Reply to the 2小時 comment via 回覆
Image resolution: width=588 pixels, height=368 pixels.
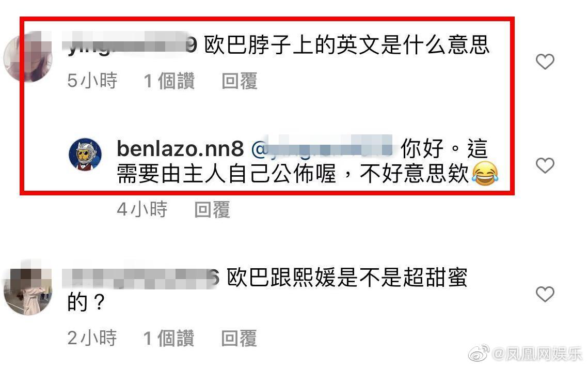click(x=239, y=339)
